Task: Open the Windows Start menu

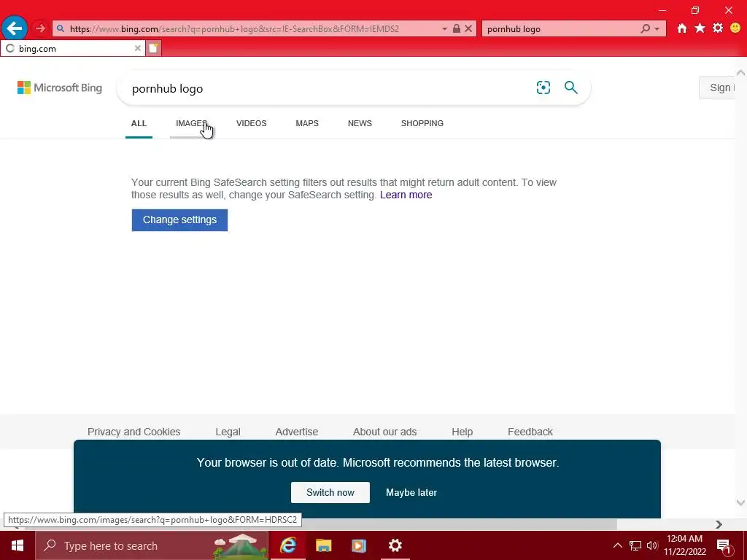Action: [18, 545]
